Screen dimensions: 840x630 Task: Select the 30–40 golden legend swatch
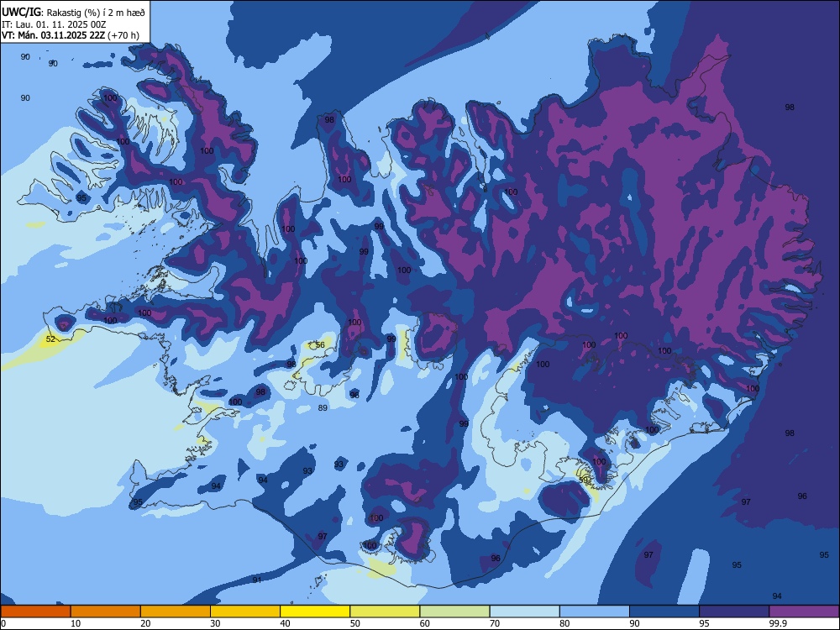[x=245, y=612]
